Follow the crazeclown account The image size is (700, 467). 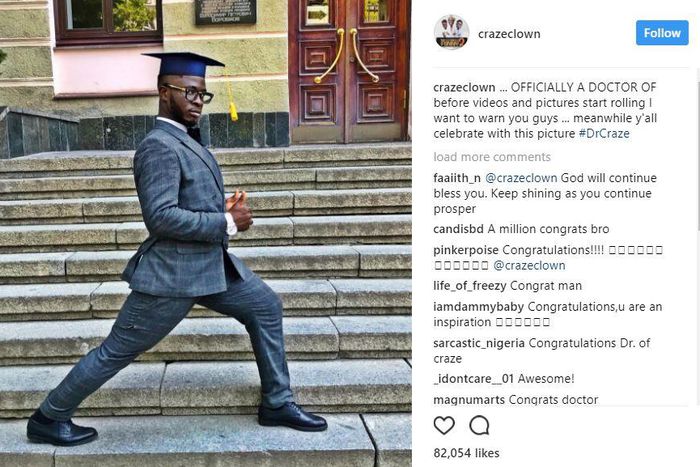click(662, 33)
